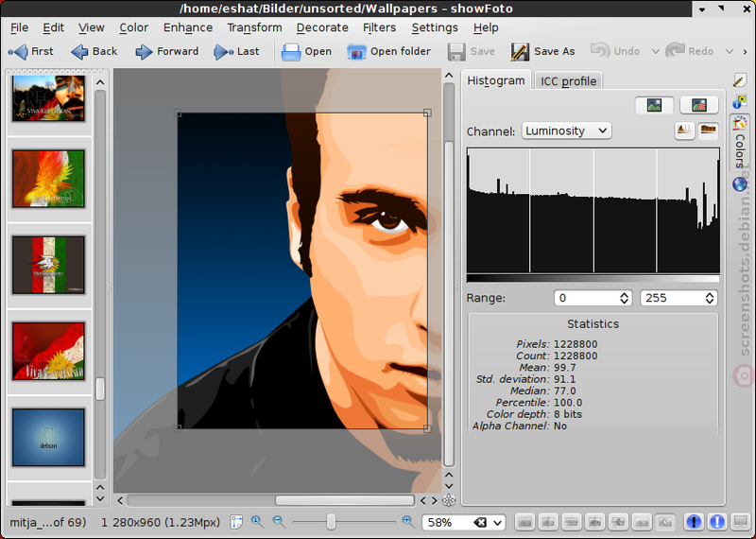
Task: Open the View menu
Action: [x=91, y=28]
